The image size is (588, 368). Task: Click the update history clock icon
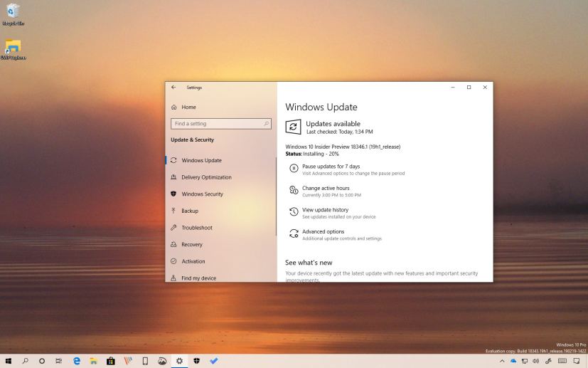(294, 212)
